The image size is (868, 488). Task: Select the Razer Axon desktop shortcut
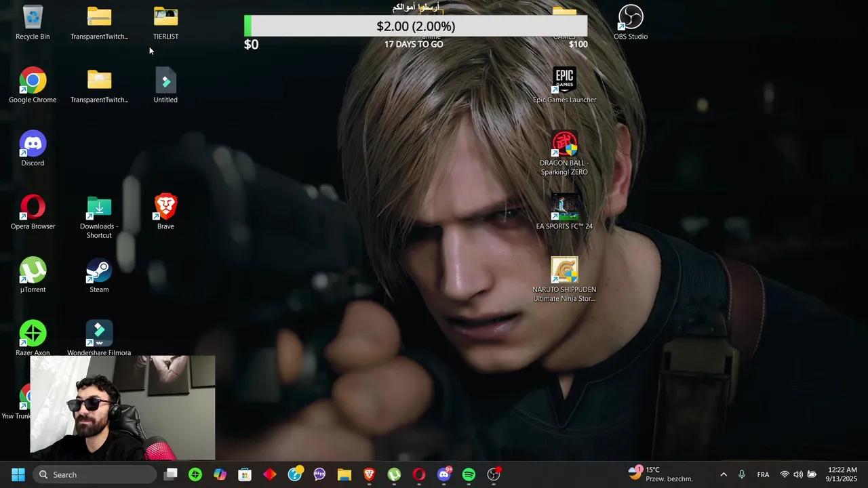pyautogui.click(x=33, y=338)
